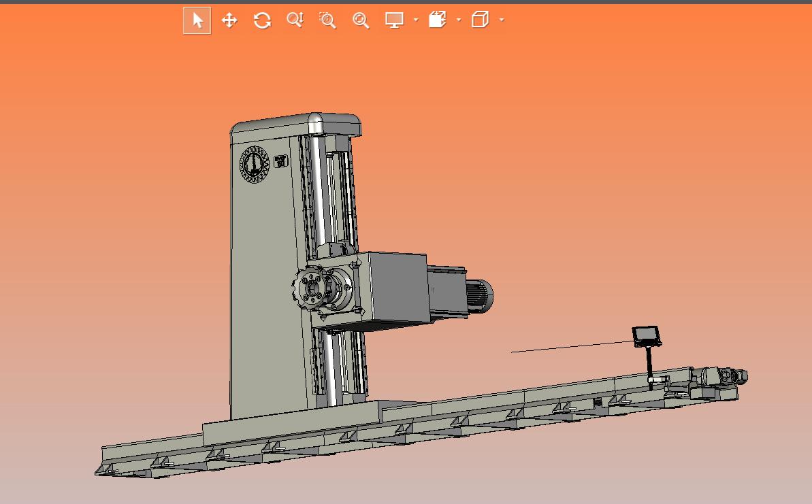Expand the view orientation dropdown arrow
The height and width of the screenshot is (504, 812).
coord(459,20)
